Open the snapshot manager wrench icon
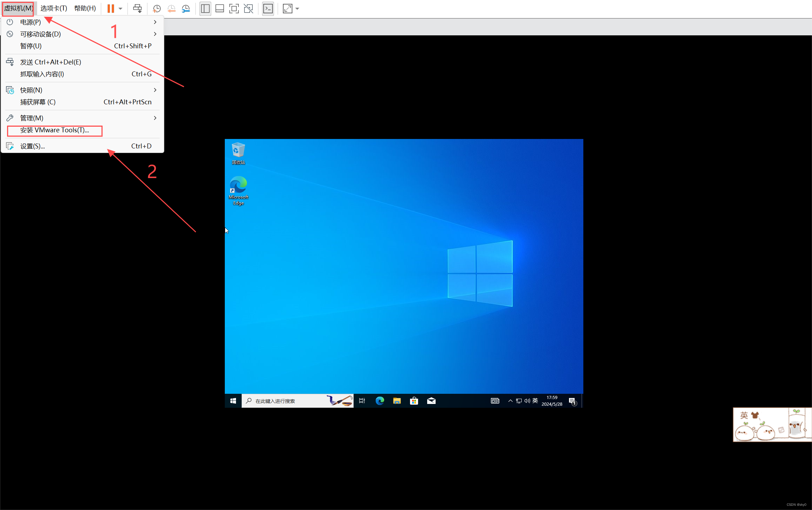The image size is (812, 510). pyautogui.click(x=186, y=8)
